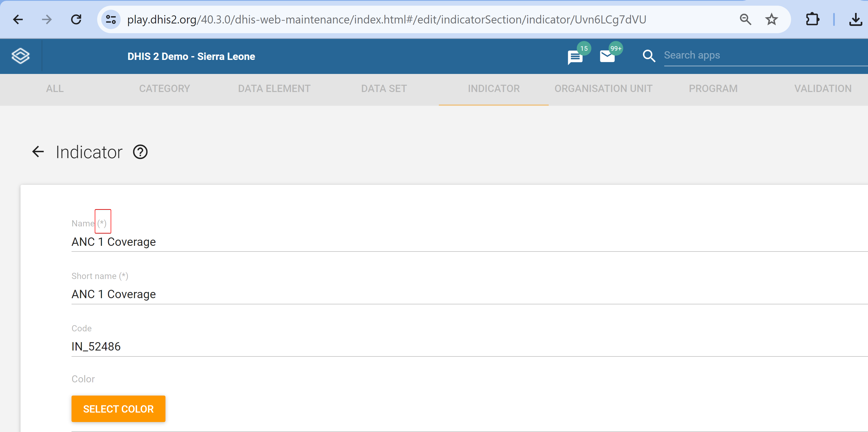The width and height of the screenshot is (868, 432).
Task: Click the apps search magnifier icon
Action: coord(649,56)
